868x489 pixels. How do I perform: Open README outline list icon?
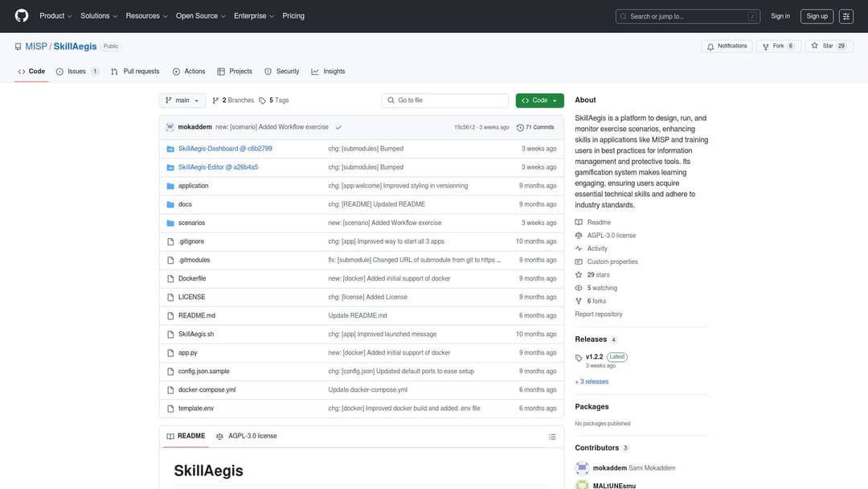(552, 437)
